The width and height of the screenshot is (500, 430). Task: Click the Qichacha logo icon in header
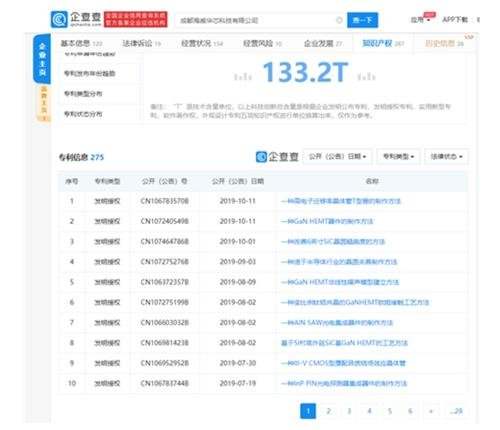[59, 19]
